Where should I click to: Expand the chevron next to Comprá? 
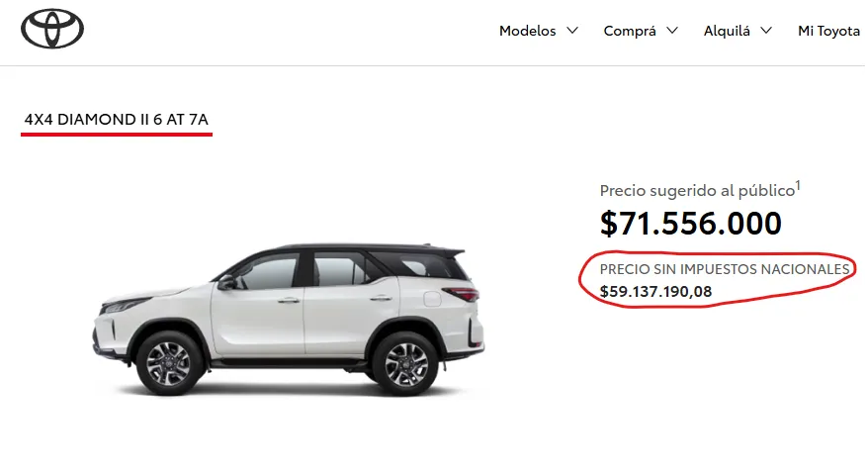click(x=672, y=31)
